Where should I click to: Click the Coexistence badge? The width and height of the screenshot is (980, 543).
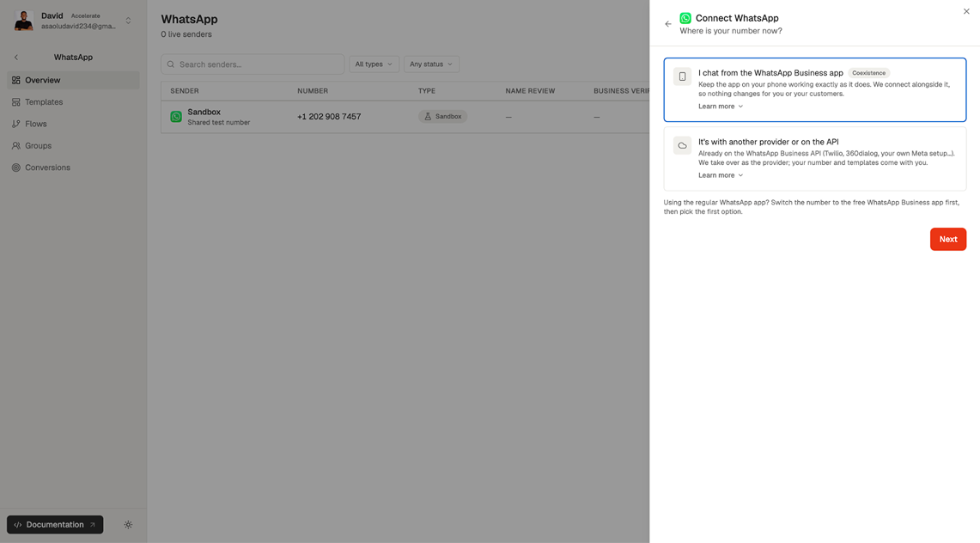pos(868,73)
